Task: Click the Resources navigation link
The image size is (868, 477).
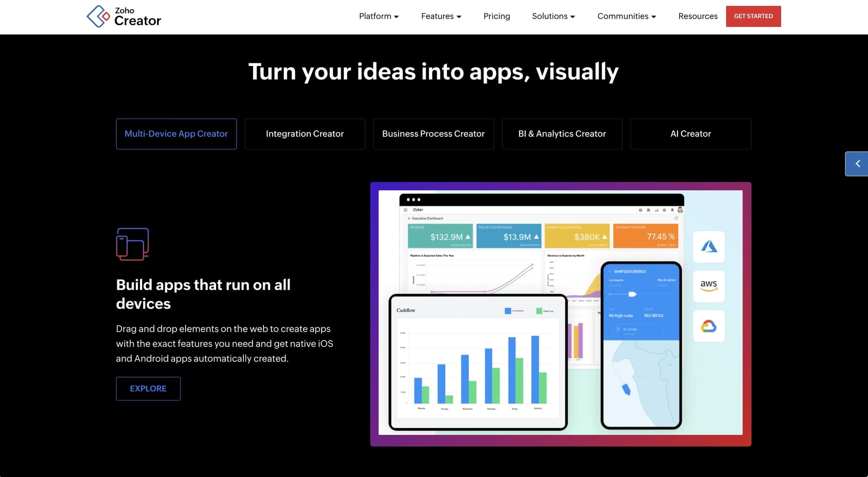Action: 698,16
